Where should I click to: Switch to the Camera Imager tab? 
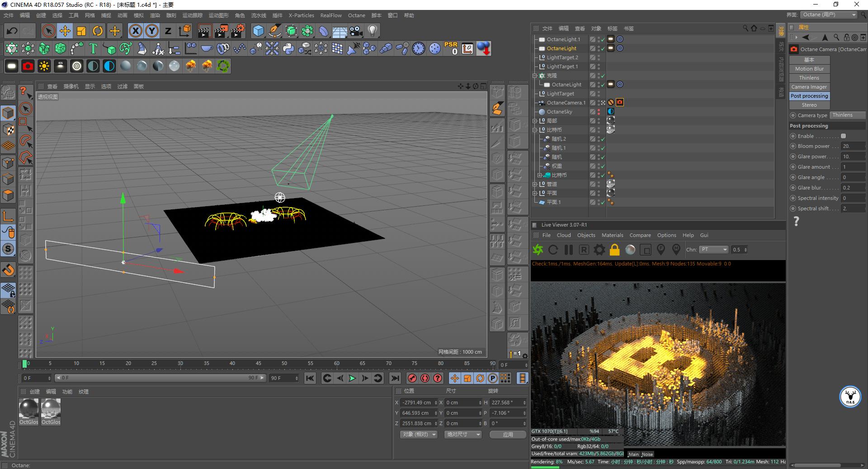pyautogui.click(x=809, y=87)
